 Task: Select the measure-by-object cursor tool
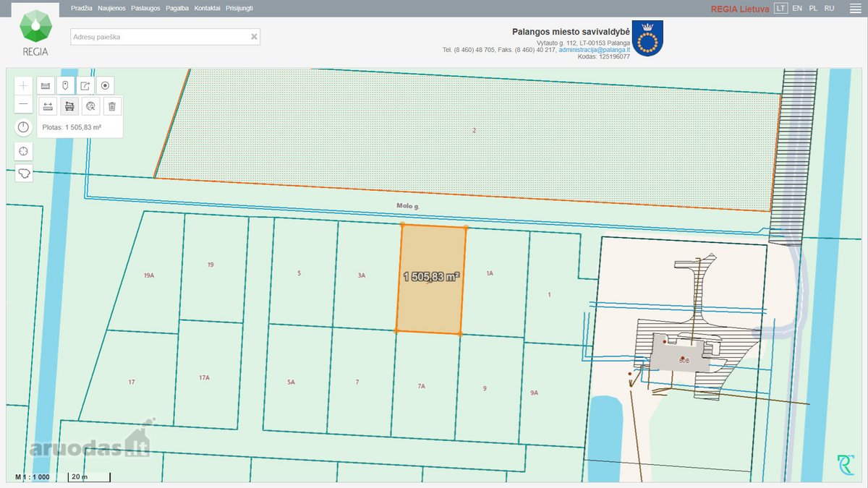pyautogui.click(x=90, y=106)
